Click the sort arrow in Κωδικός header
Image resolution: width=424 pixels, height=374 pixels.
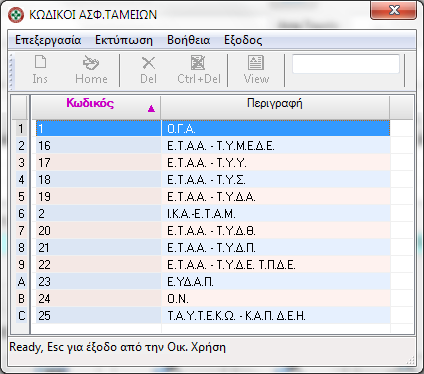click(151, 109)
